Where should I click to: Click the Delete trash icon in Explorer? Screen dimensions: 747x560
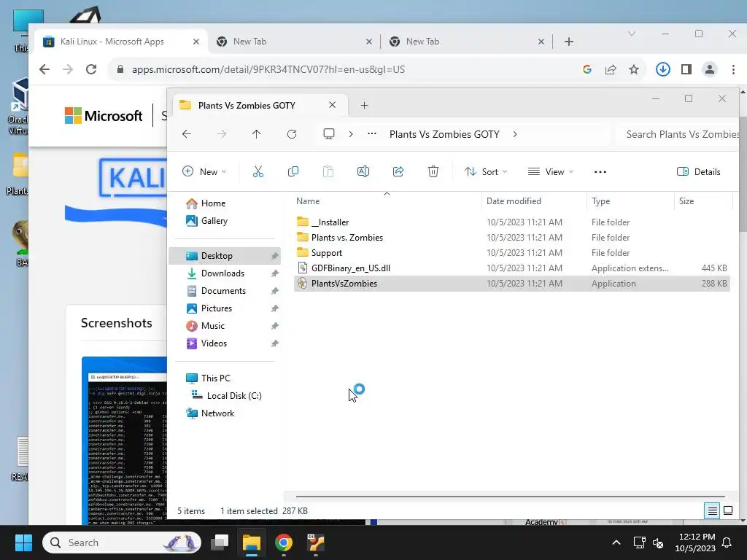pos(433,172)
